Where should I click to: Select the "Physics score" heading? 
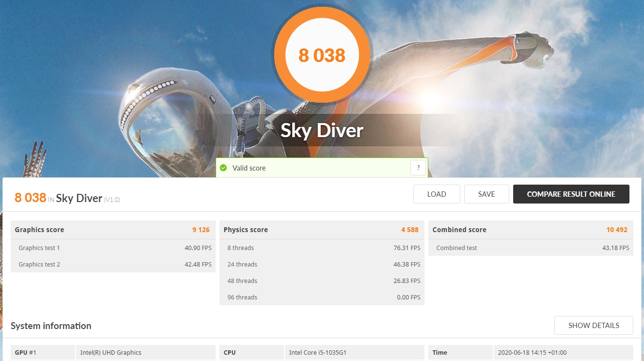point(246,230)
